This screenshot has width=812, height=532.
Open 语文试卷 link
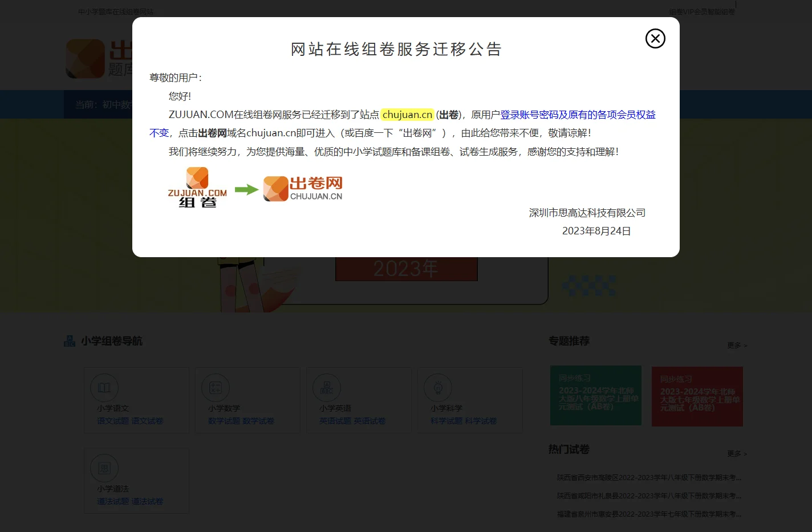[x=147, y=421]
